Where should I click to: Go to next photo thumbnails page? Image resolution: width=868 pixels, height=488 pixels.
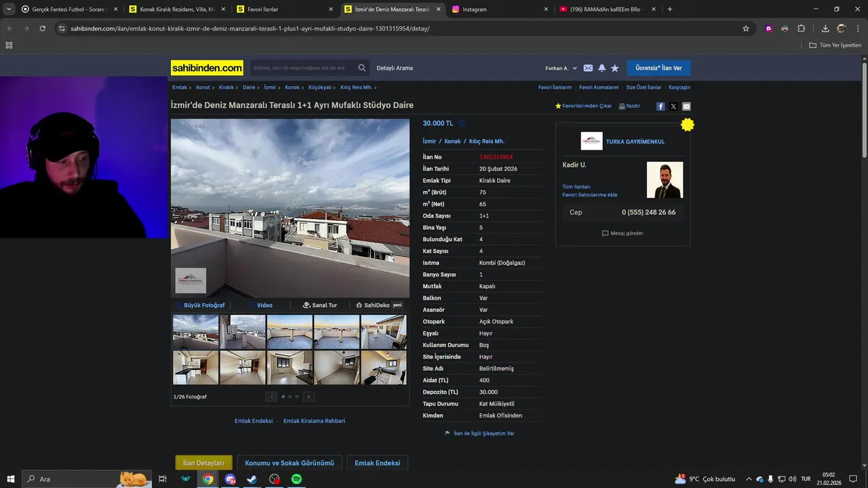click(x=309, y=396)
